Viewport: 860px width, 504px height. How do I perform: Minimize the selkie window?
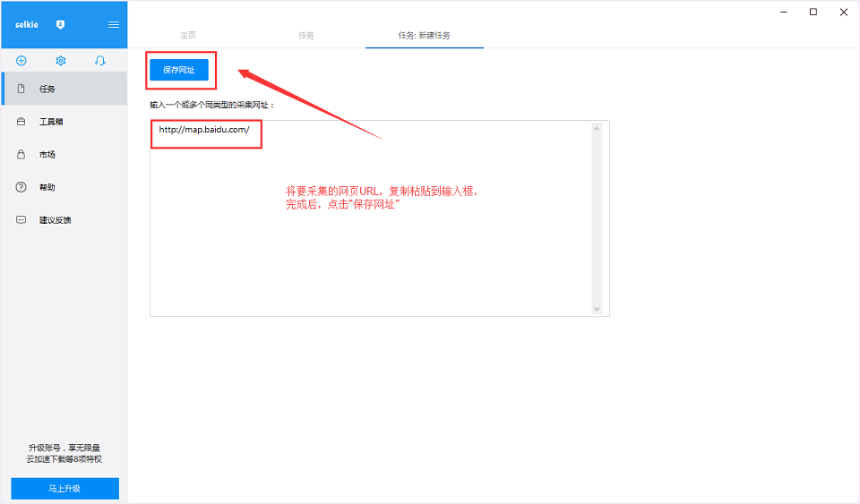coord(784,12)
